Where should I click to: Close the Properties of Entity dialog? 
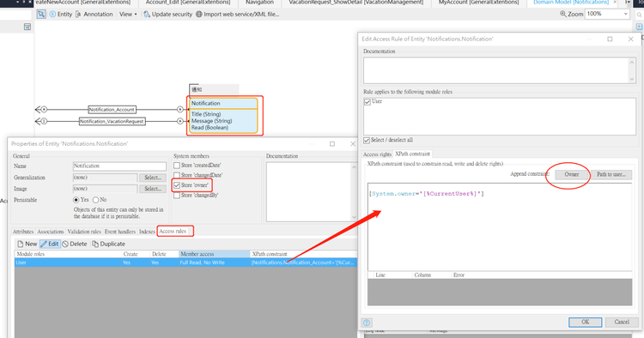coord(352,144)
